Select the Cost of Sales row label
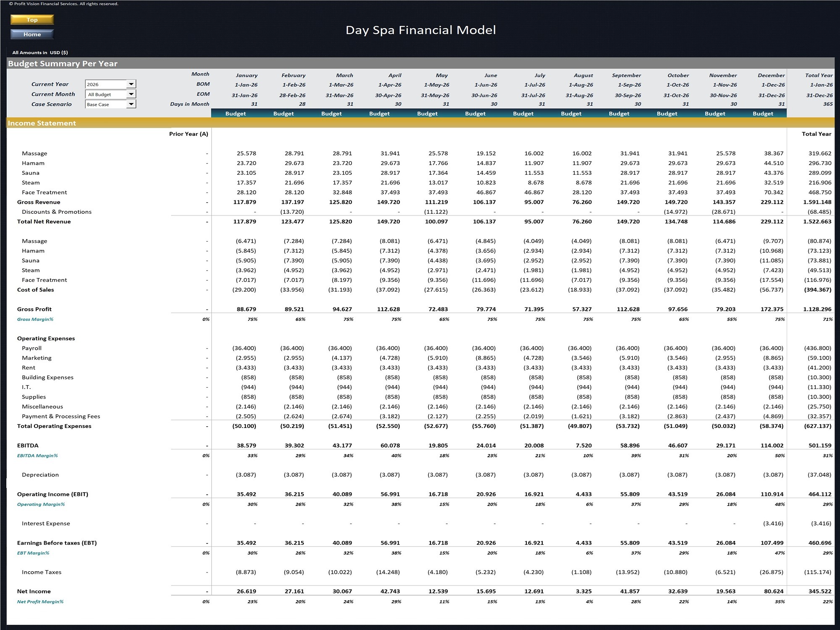This screenshot has width=840, height=630. tap(35, 289)
